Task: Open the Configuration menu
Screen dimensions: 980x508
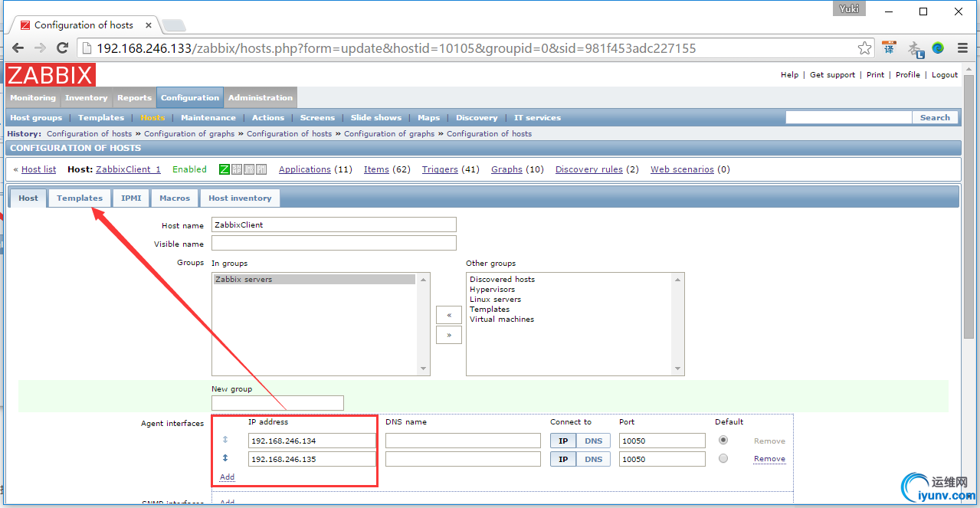Action: pos(190,97)
